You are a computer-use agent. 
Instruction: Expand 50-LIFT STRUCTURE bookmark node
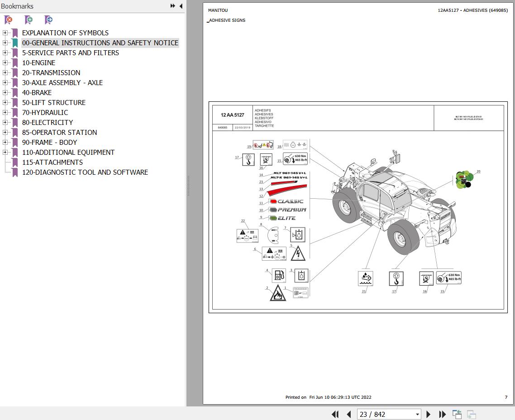pyautogui.click(x=5, y=102)
